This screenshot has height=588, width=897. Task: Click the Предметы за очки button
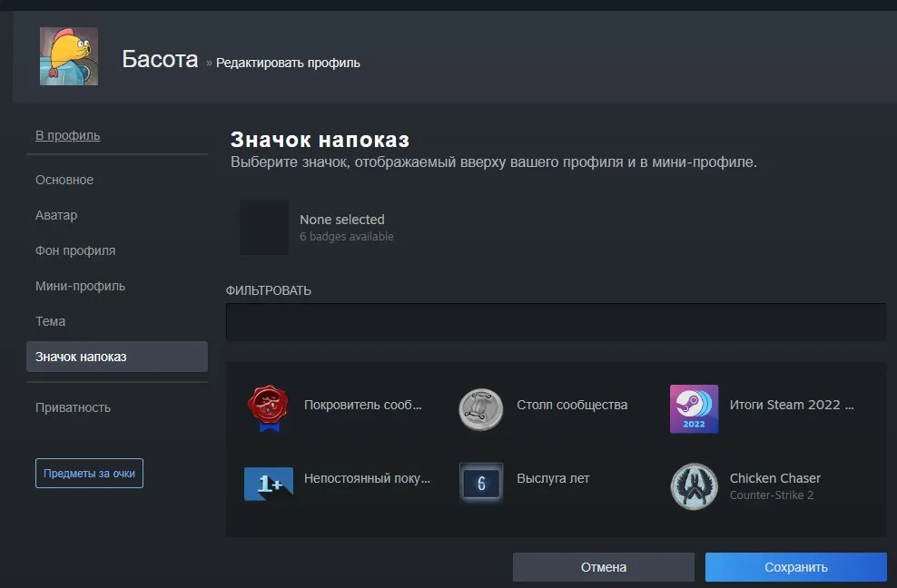coord(89,473)
